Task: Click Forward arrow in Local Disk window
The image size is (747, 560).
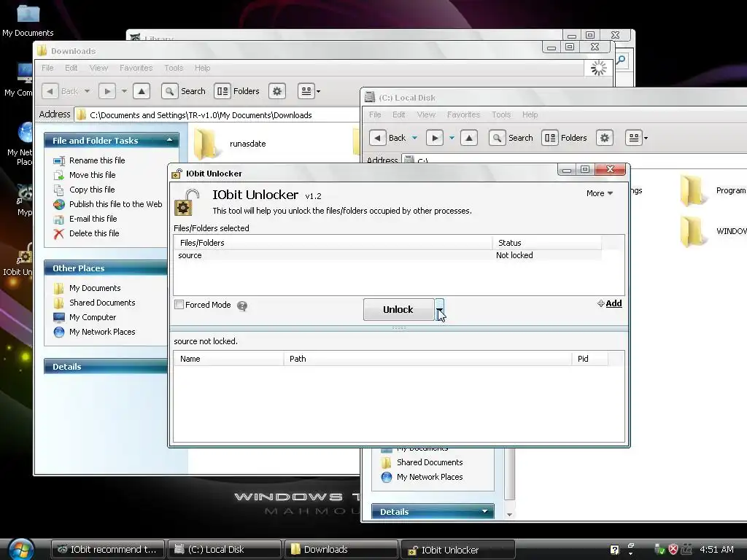Action: (x=435, y=138)
